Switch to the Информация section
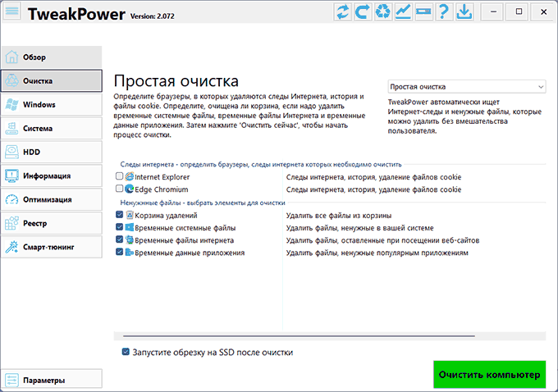 click(52, 175)
